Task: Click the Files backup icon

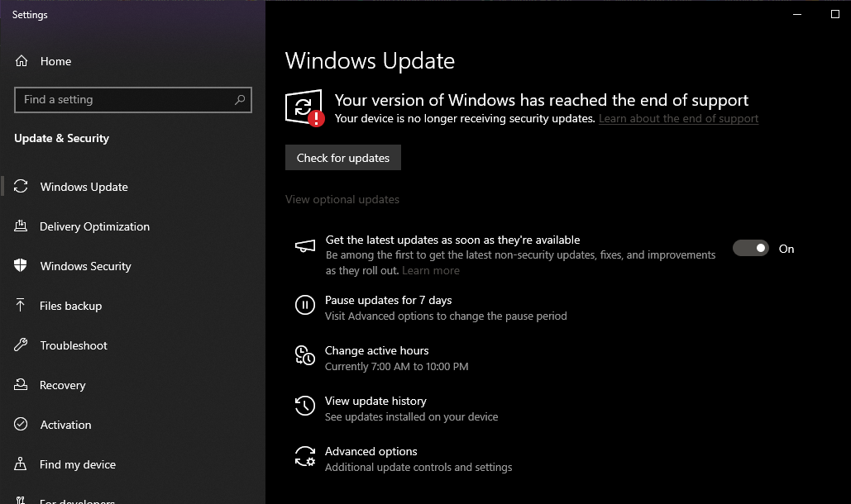Action: [x=19, y=306]
